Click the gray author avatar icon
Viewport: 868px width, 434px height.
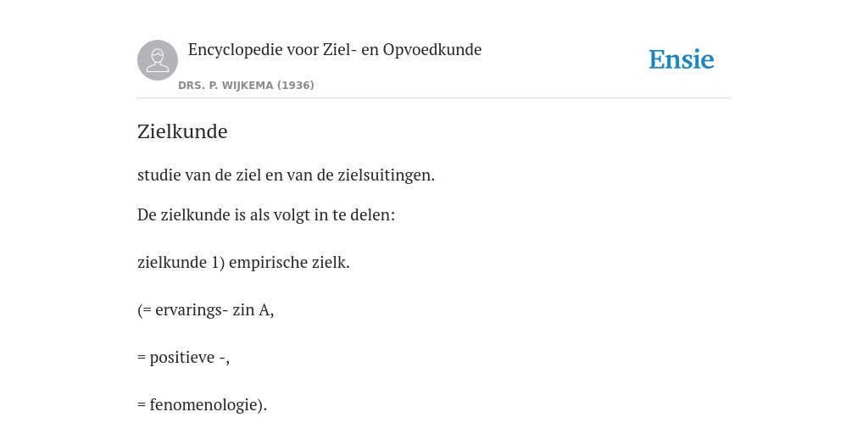point(158,60)
